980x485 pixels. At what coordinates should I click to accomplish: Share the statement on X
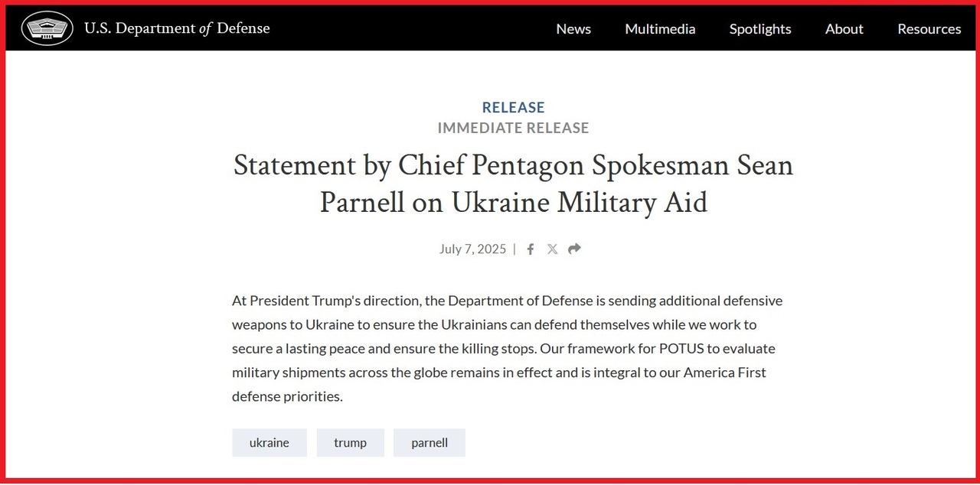pos(552,249)
